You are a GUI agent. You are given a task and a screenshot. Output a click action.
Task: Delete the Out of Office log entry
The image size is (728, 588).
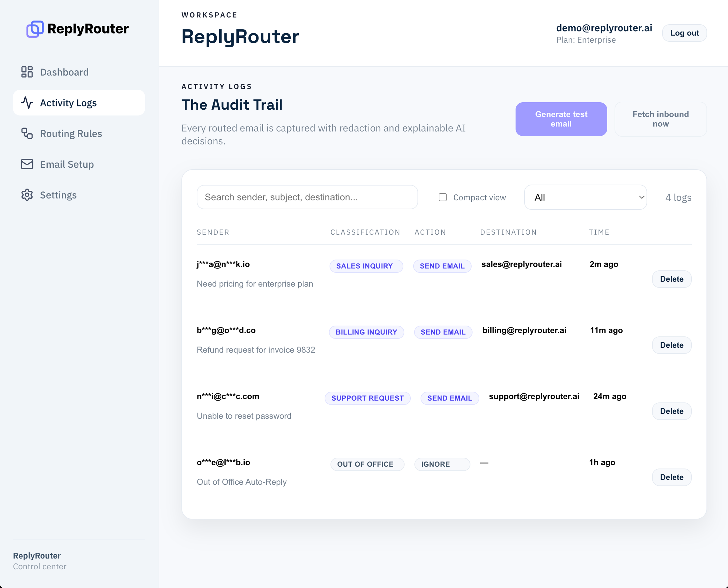672,477
